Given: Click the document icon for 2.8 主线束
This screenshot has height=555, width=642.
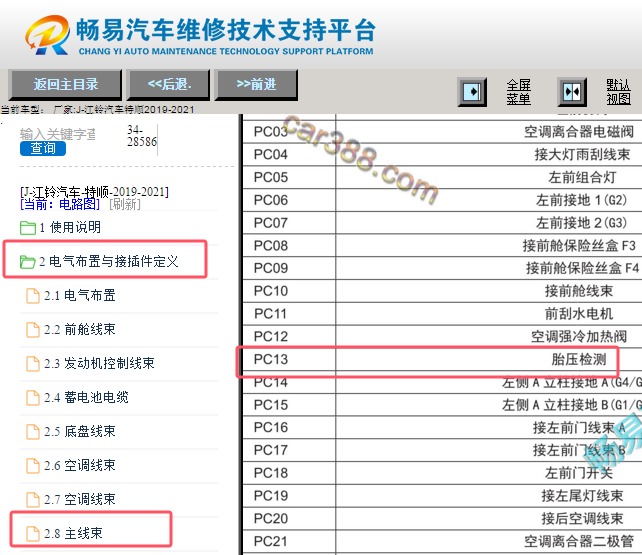Looking at the screenshot, I should pyautogui.click(x=33, y=534).
